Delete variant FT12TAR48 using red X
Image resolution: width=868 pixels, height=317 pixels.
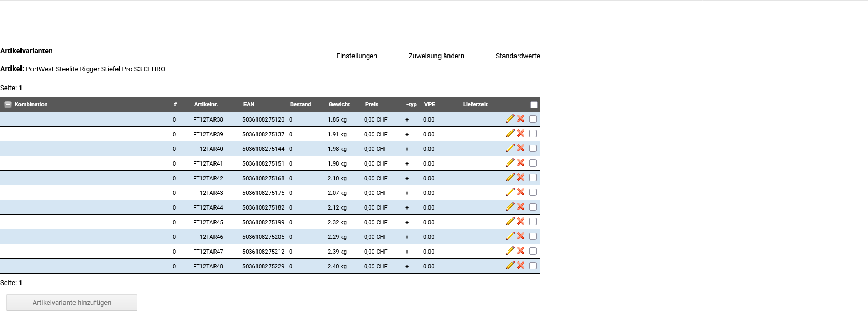(x=521, y=266)
